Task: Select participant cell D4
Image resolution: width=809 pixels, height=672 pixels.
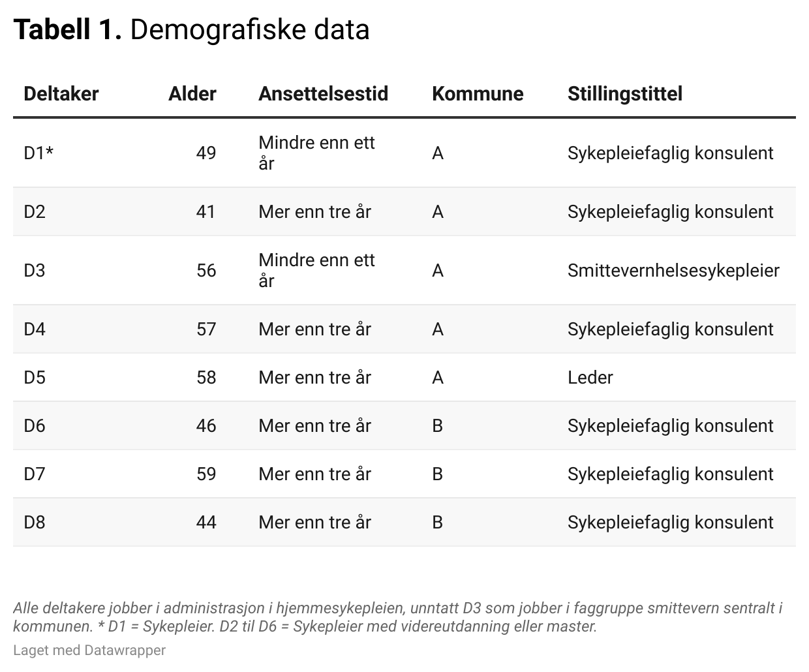Action: 35,329
